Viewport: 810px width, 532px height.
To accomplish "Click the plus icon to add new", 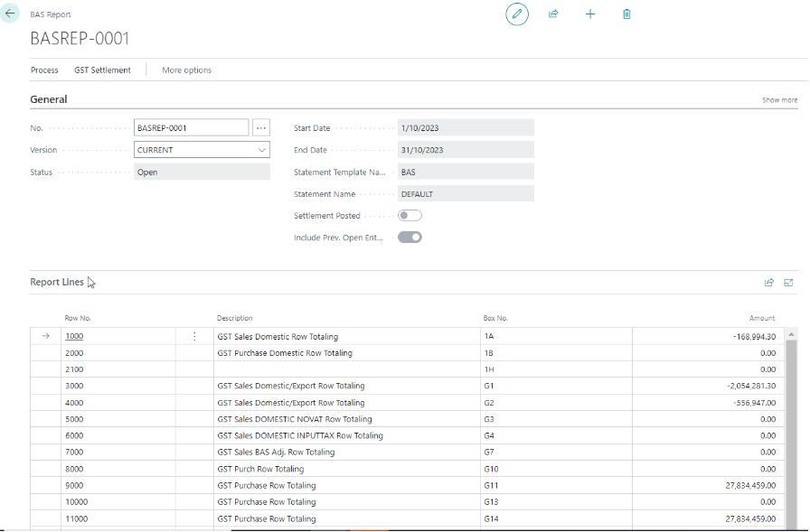I will click(x=590, y=14).
